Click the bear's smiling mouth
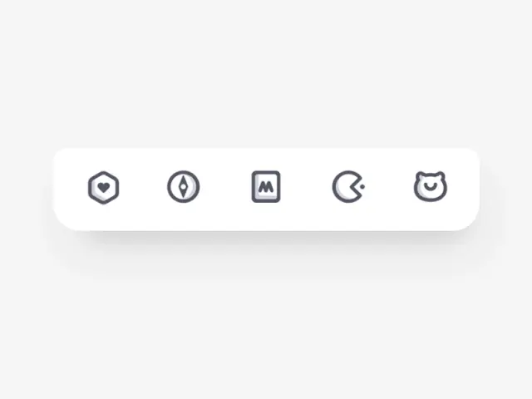This screenshot has width=532, height=399. (x=431, y=186)
